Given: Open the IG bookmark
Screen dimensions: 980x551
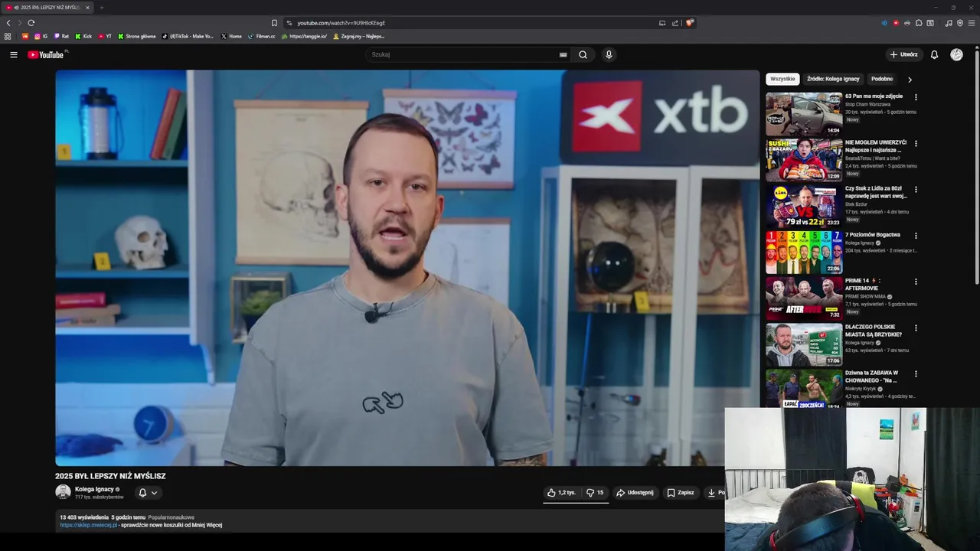Looking at the screenshot, I should pos(41,36).
